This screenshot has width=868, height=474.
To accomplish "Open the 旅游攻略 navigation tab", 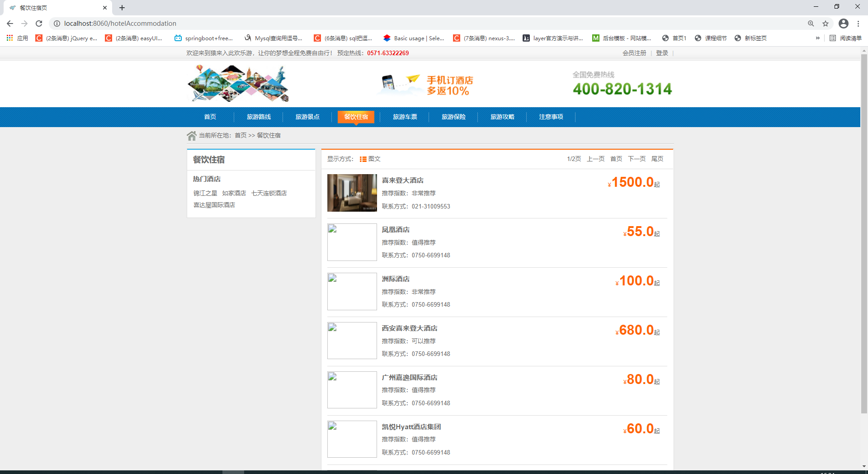I will point(503,117).
